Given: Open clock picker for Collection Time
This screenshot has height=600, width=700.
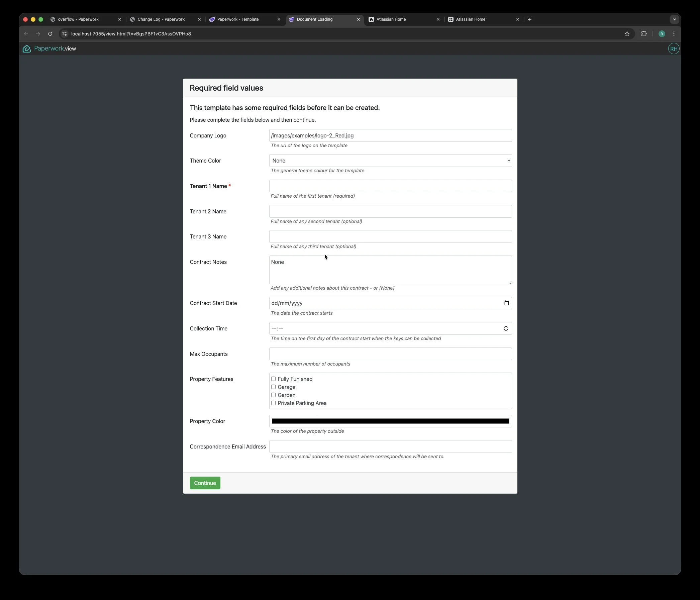Looking at the screenshot, I should coord(506,329).
